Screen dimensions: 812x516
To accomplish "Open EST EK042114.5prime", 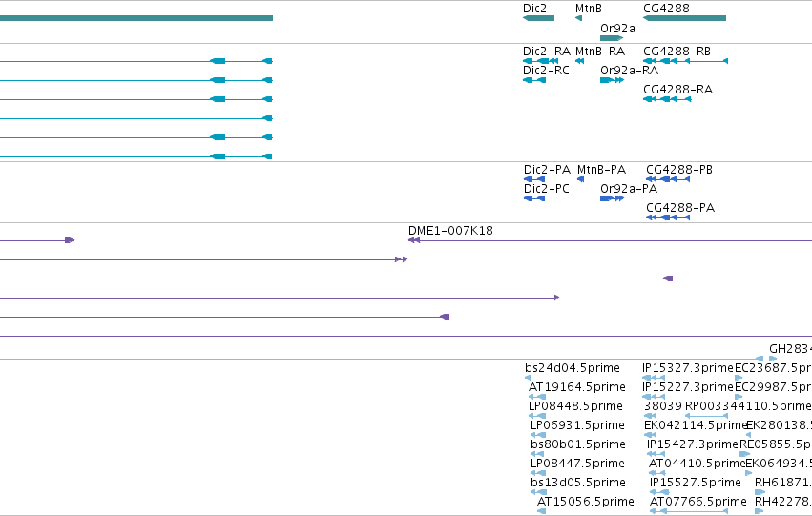I will coord(696,425).
